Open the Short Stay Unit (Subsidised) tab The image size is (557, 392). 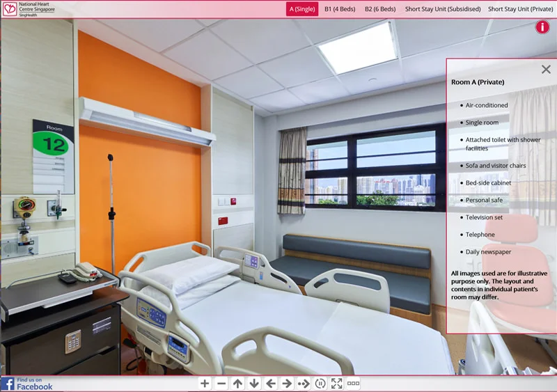tap(443, 9)
